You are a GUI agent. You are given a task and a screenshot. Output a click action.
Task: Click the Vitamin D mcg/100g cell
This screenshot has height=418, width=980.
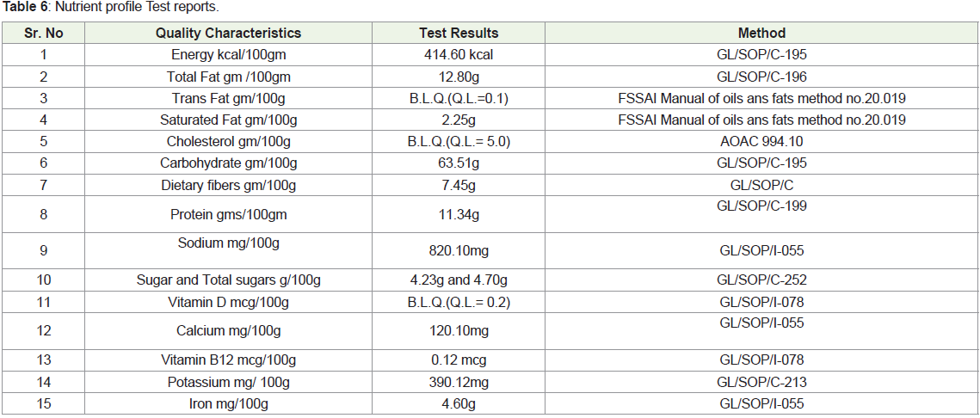tap(228, 303)
